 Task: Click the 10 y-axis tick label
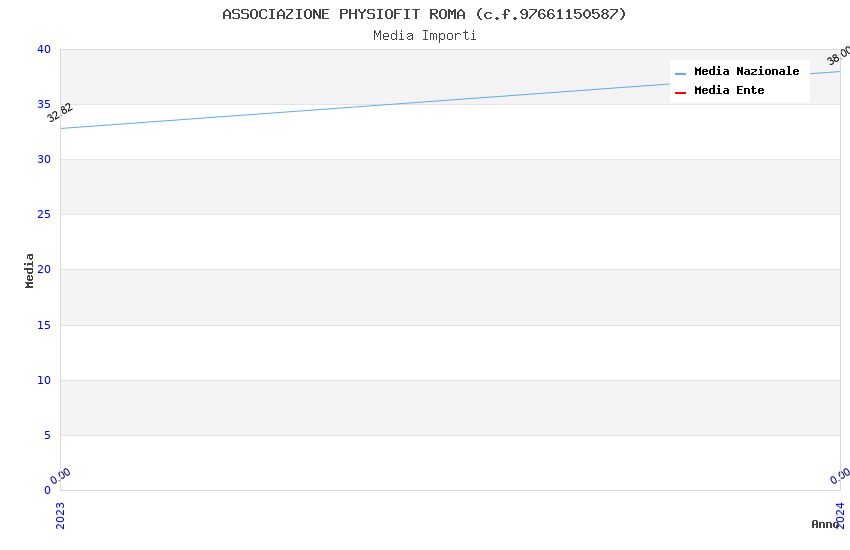coord(43,380)
